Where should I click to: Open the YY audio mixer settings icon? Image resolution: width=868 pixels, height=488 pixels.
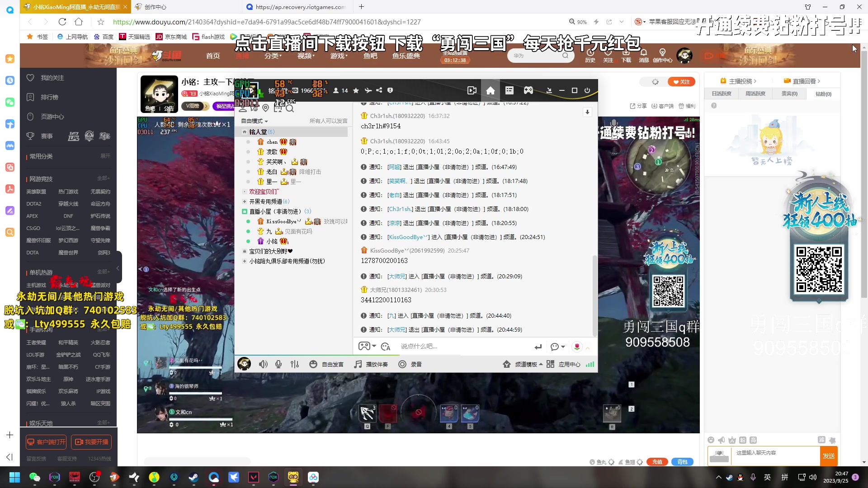coord(295,364)
